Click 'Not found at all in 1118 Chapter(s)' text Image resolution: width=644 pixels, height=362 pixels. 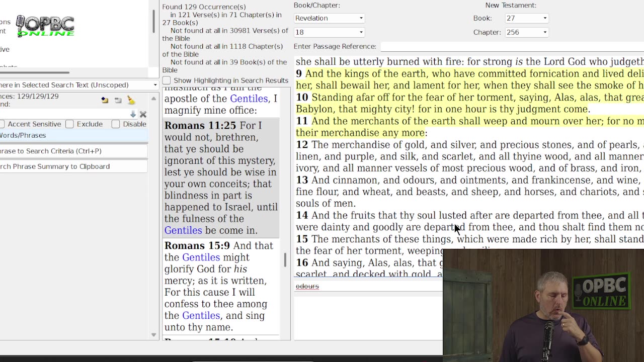pyautogui.click(x=223, y=50)
